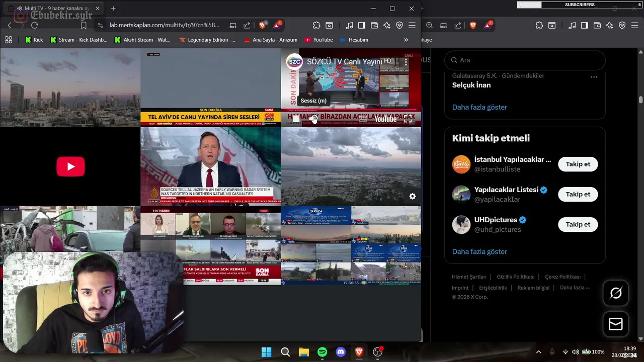644x362 pixels.
Task: Expand hidden system tray icons
Action: [x=538, y=352]
